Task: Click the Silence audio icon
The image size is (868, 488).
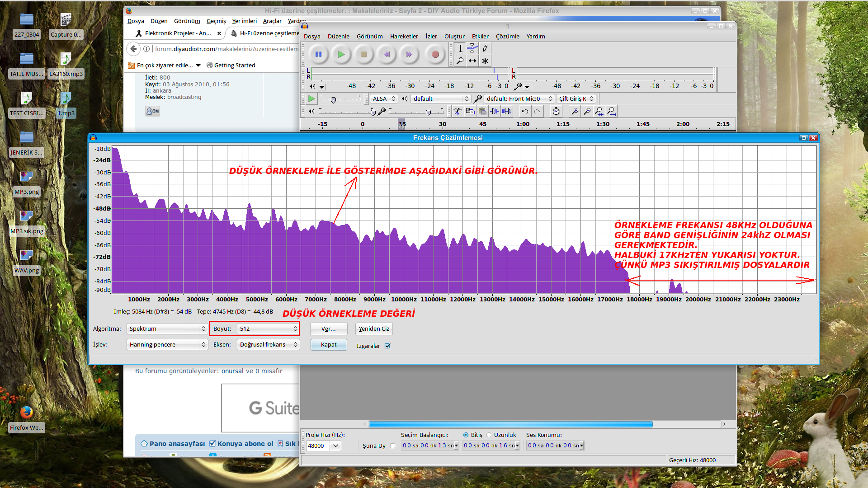Action: [507, 111]
